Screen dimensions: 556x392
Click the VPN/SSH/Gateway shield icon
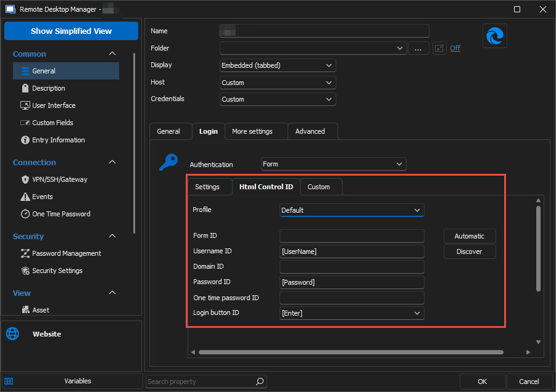25,179
